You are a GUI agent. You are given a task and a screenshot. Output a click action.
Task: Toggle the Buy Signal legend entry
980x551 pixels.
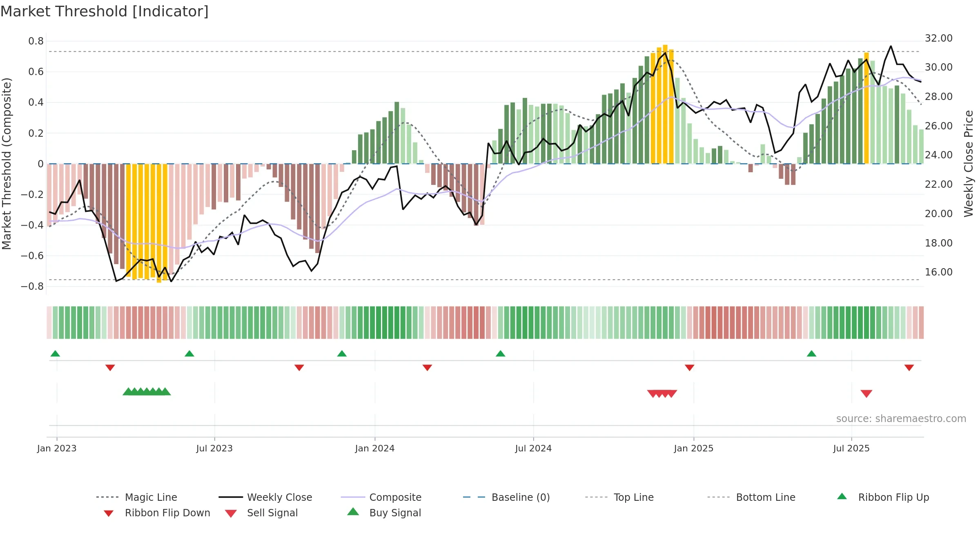(x=384, y=513)
